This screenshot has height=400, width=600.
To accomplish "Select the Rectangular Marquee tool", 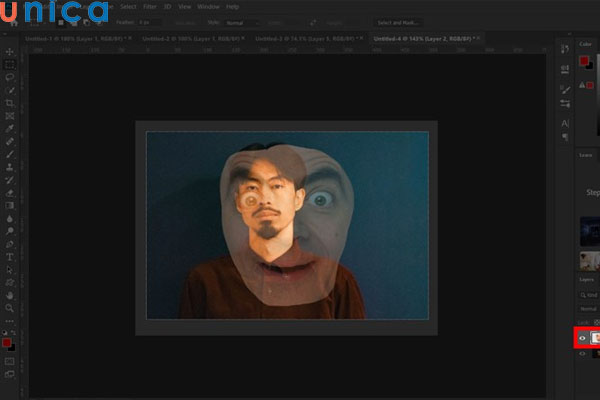I will (x=10, y=64).
